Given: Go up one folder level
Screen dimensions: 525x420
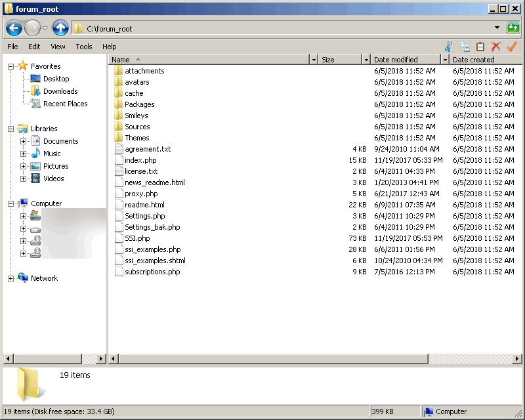Looking at the screenshot, I should coord(60,28).
